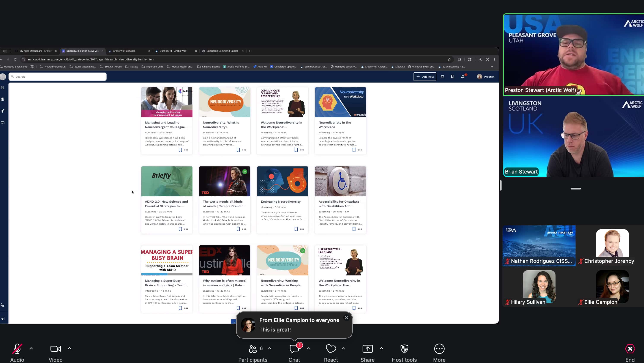Open more options on 'Embracing Neurodiversity' card
Screen dimensions: 644x363
point(302,229)
